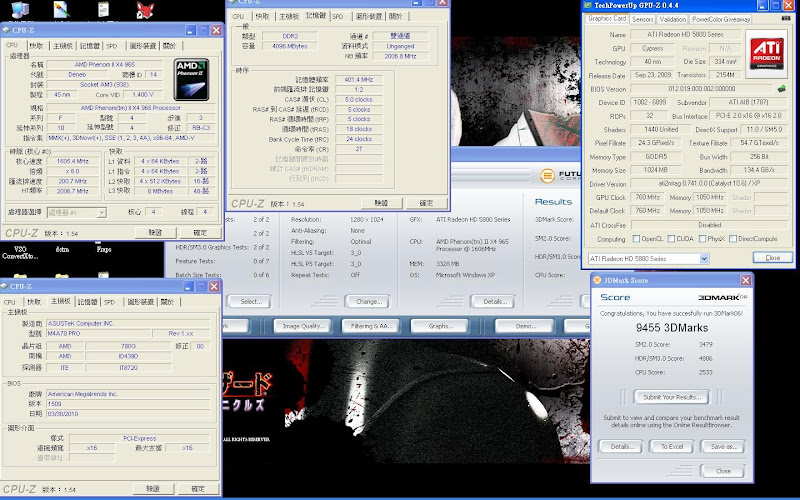Click the title bar icon of CPU-Z mainboard window
Screen dimensions: 800x500
(6, 286)
